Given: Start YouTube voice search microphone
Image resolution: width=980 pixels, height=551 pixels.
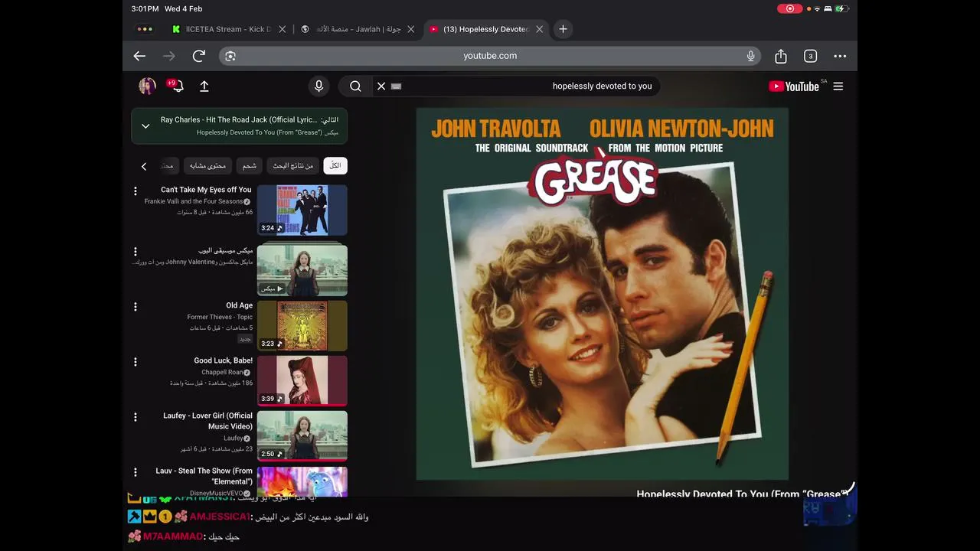Looking at the screenshot, I should (319, 86).
